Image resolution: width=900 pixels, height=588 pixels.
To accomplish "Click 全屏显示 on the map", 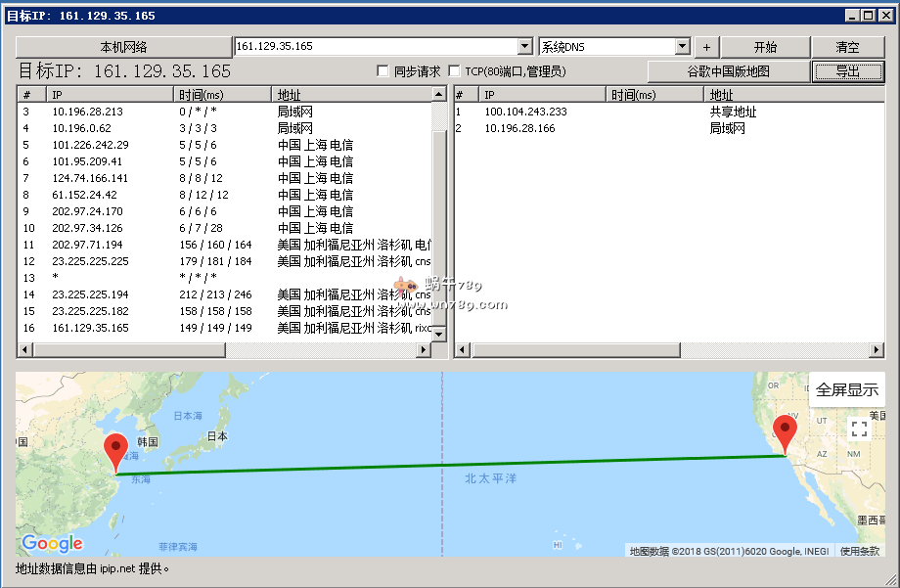I will point(847,389).
